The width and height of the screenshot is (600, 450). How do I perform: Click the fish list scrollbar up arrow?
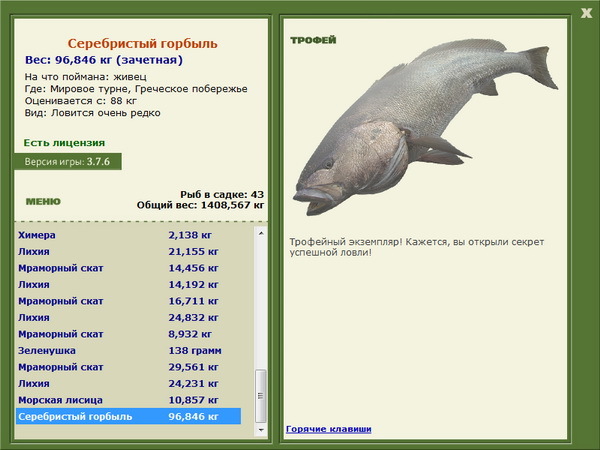coord(262,231)
